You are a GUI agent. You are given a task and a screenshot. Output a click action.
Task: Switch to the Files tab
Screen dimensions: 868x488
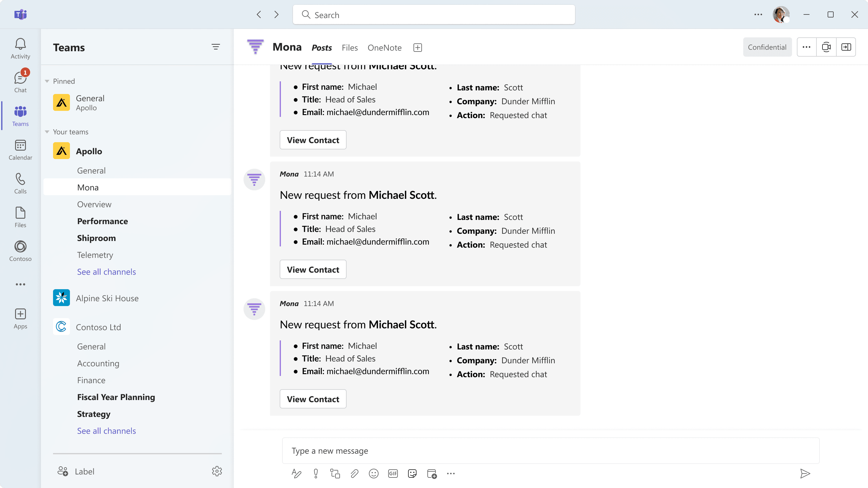350,48
